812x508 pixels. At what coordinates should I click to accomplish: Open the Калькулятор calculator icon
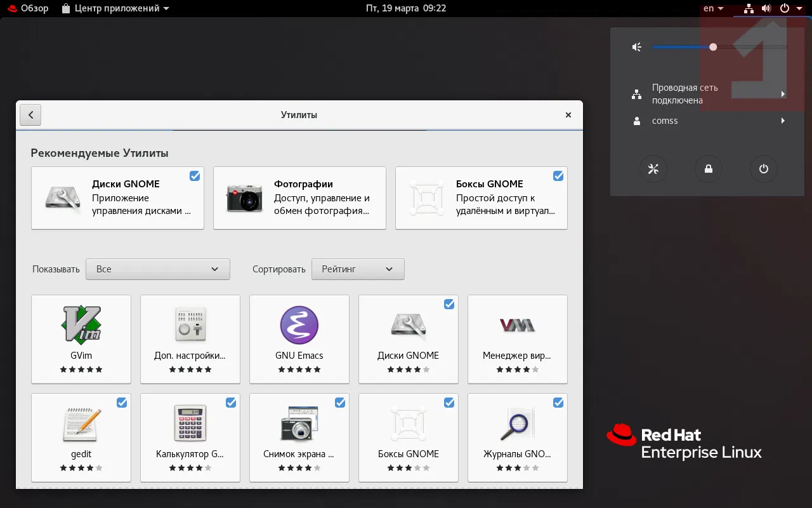point(190,424)
